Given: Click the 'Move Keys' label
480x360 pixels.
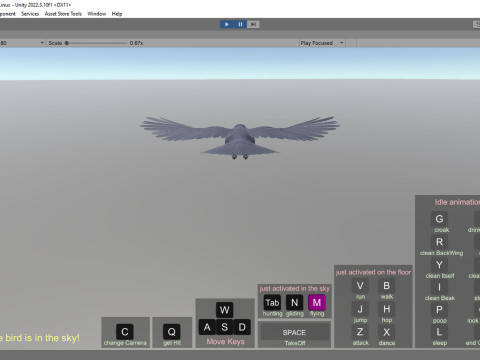Looking at the screenshot, I should (x=225, y=342).
